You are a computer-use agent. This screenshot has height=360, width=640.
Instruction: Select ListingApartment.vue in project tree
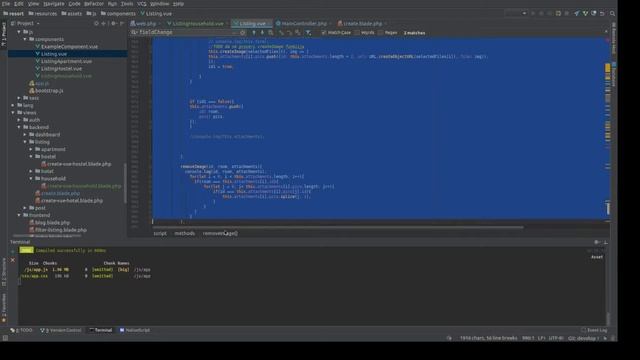[64, 61]
